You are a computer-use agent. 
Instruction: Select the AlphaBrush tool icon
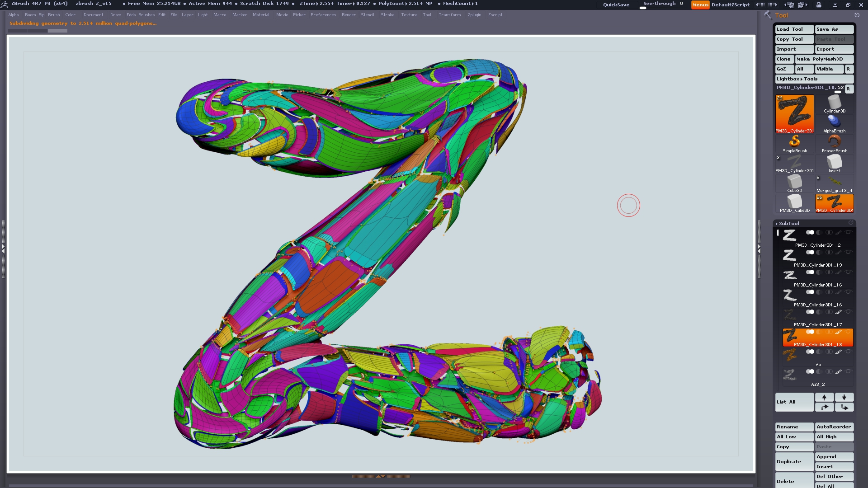point(834,123)
